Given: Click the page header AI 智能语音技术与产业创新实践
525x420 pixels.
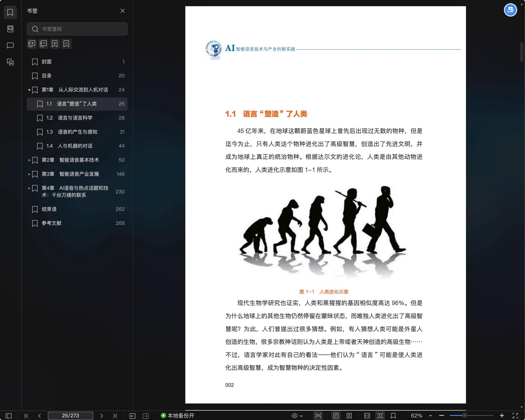Looking at the screenshot, I should click(260, 49).
